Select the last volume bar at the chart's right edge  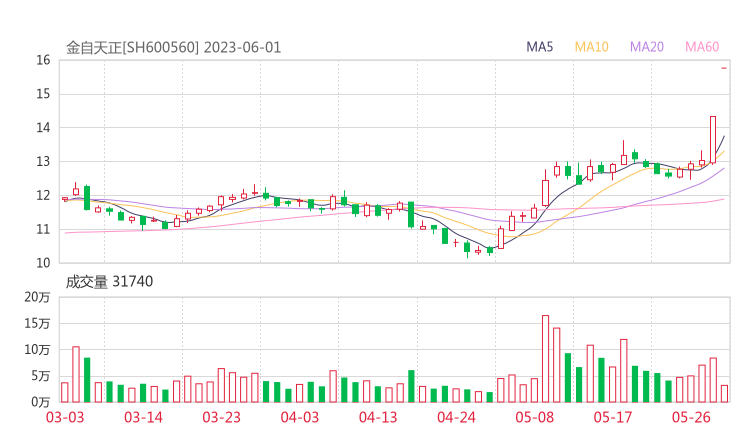pyautogui.click(x=724, y=394)
